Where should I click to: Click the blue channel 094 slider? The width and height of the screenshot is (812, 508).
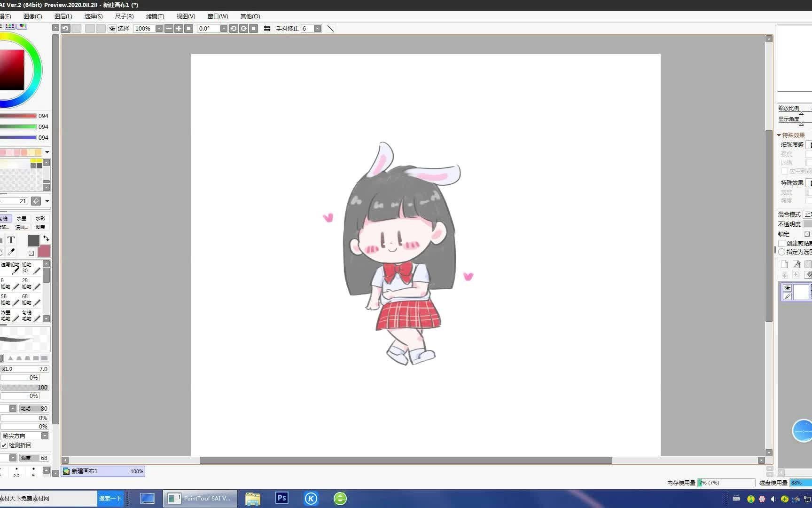[18, 137]
